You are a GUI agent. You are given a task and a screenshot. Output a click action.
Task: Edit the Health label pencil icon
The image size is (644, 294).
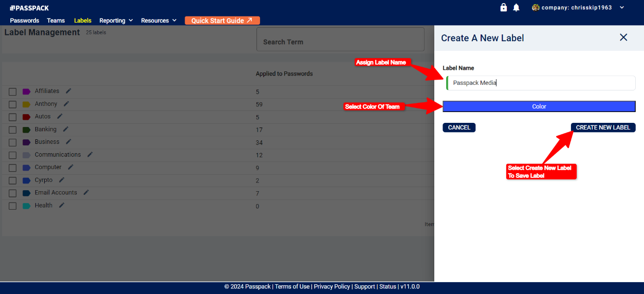click(62, 205)
